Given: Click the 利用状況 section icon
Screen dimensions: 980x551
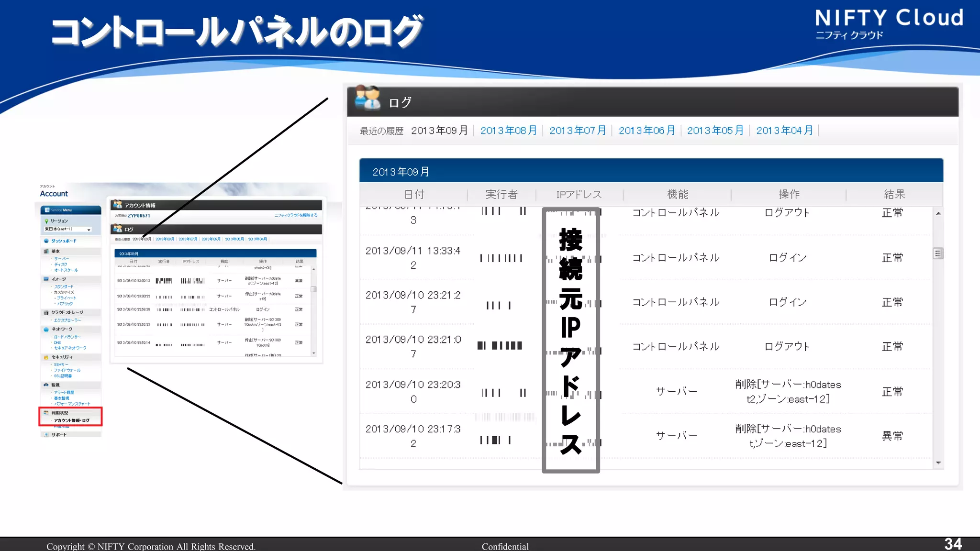Looking at the screenshot, I should click(46, 413).
